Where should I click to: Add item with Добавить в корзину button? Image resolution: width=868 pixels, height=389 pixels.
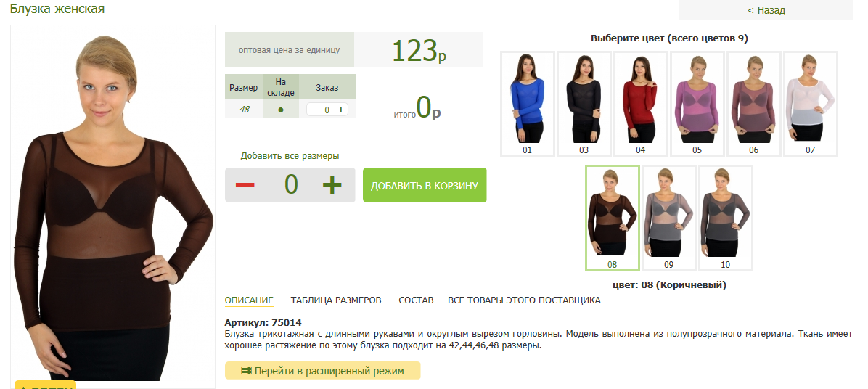[425, 185]
